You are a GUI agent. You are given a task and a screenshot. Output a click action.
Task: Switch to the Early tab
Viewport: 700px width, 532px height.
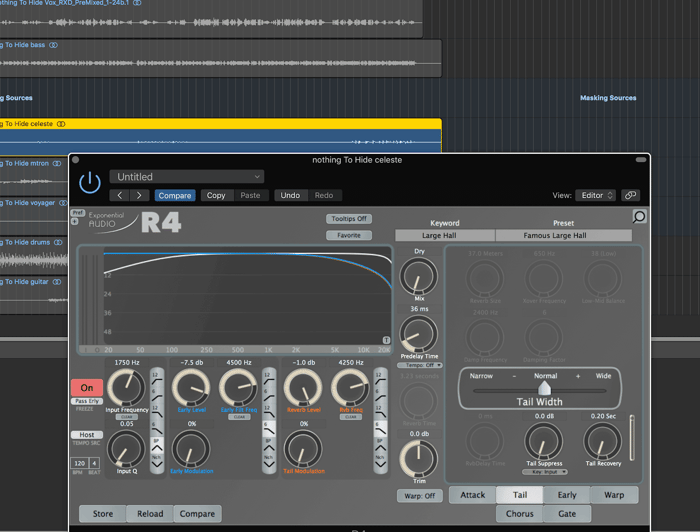pos(567,495)
